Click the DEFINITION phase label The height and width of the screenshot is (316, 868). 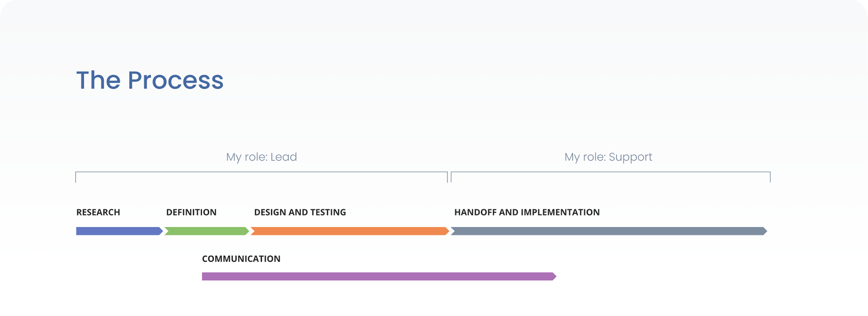tap(191, 212)
